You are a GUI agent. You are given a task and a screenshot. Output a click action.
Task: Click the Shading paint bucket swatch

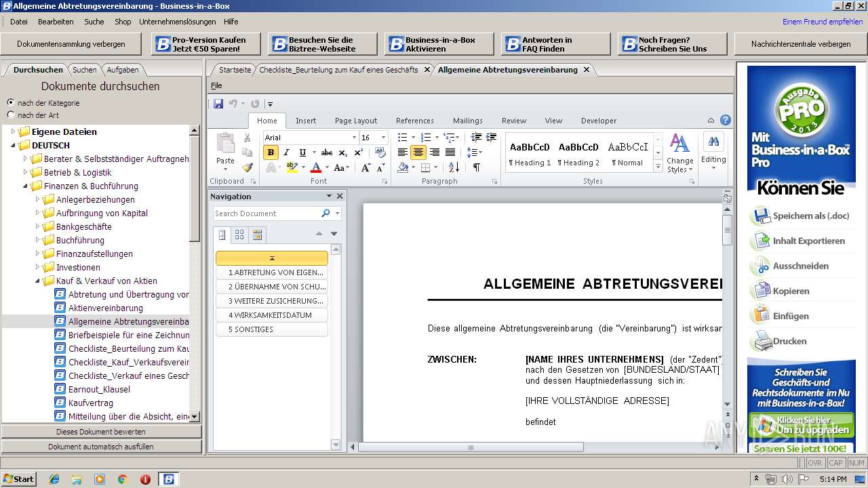(x=403, y=167)
